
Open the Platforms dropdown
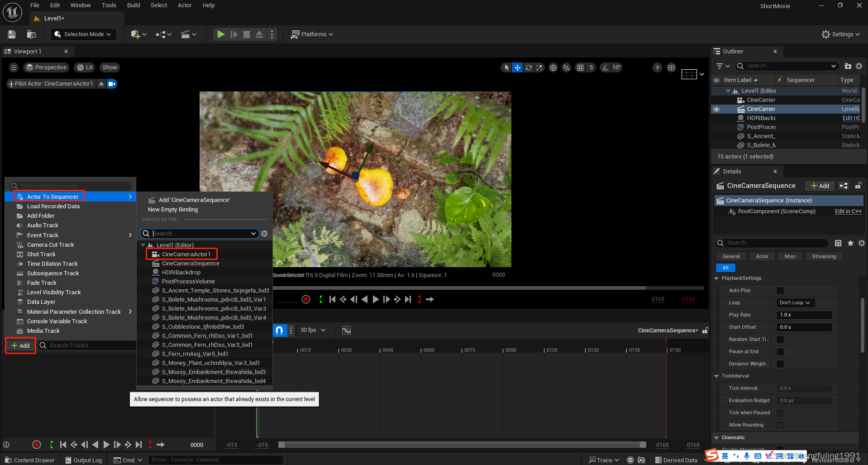[312, 34]
